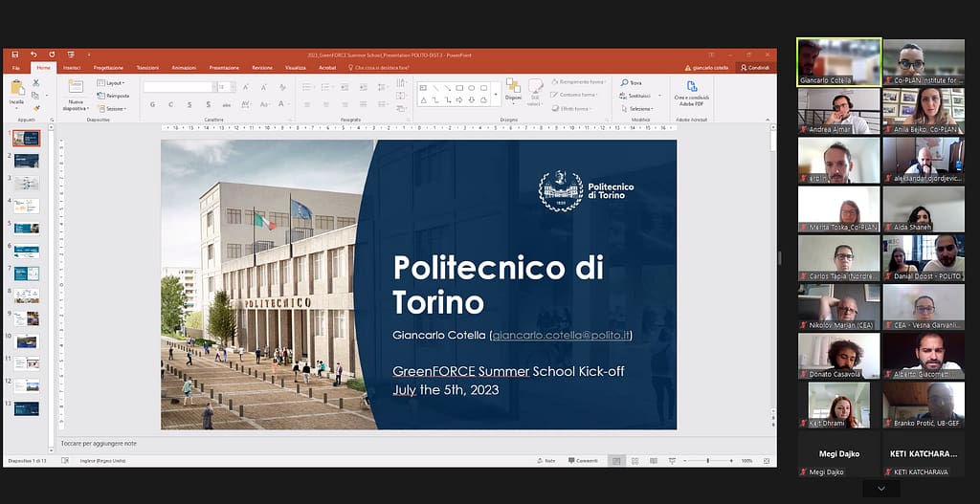Click the bullet list icon
This screenshot has height=504, width=980.
click(307, 87)
